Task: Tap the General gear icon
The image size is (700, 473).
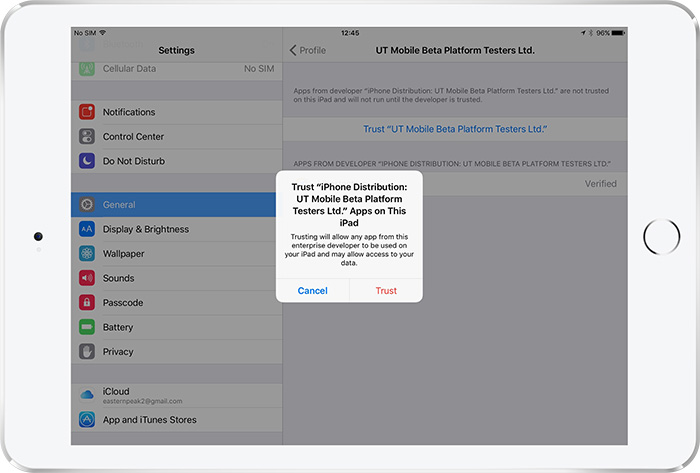Action: 87,204
